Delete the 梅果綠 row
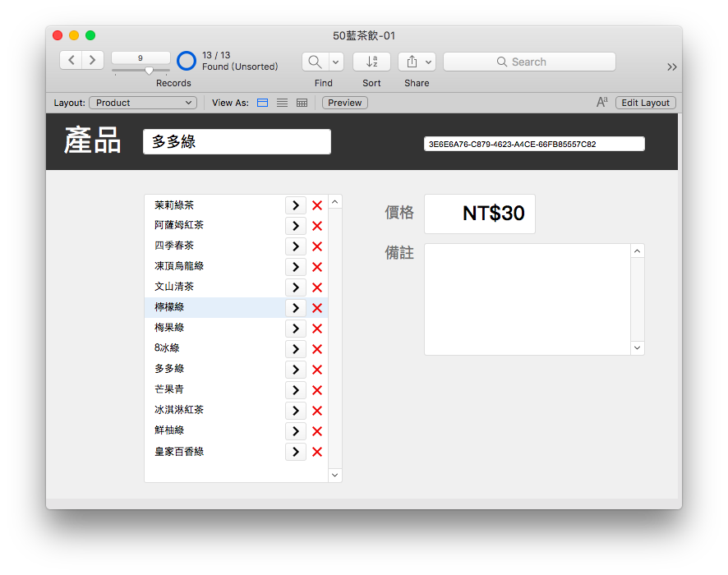 [317, 329]
